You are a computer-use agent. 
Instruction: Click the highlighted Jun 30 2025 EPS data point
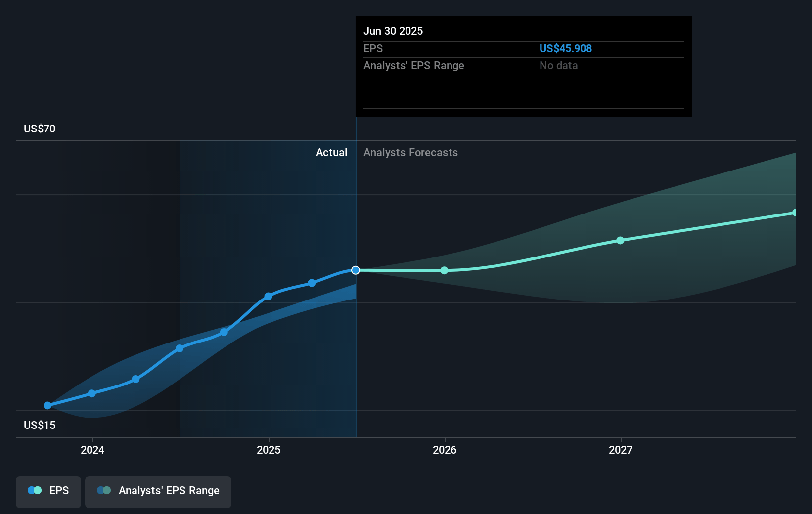tap(356, 270)
